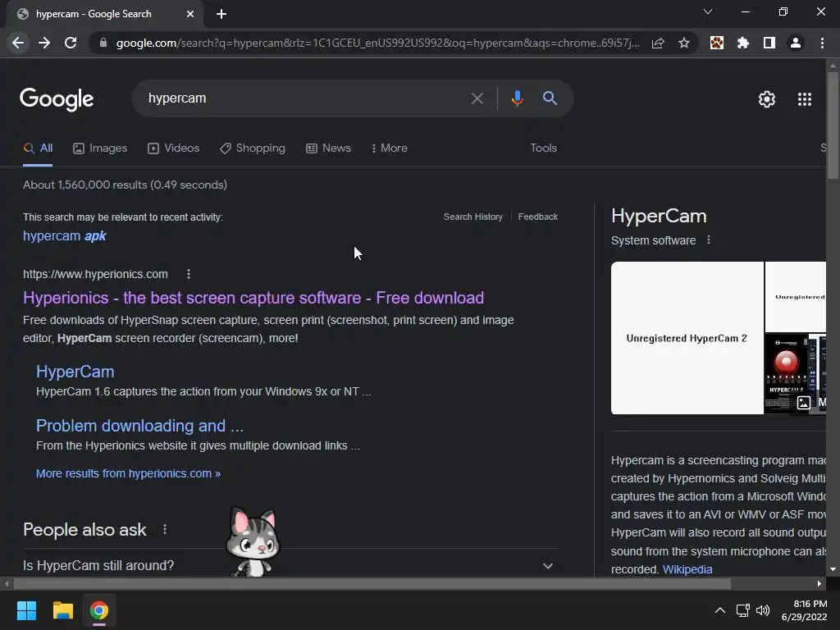Go back to the previous page

[18, 43]
